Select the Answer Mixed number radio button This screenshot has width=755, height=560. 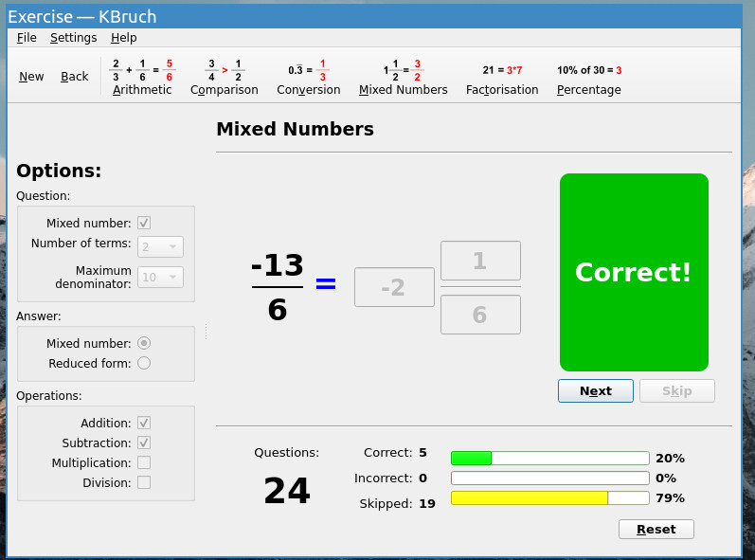coord(144,343)
